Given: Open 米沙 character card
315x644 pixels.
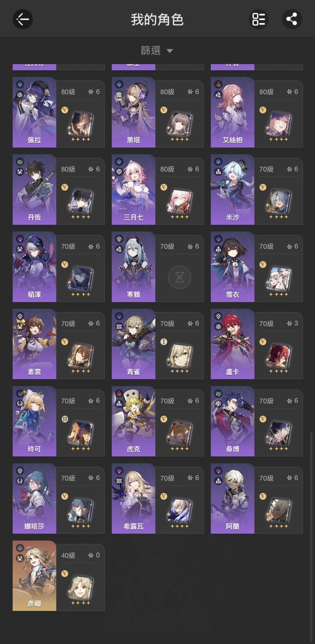Looking at the screenshot, I should (x=257, y=190).
